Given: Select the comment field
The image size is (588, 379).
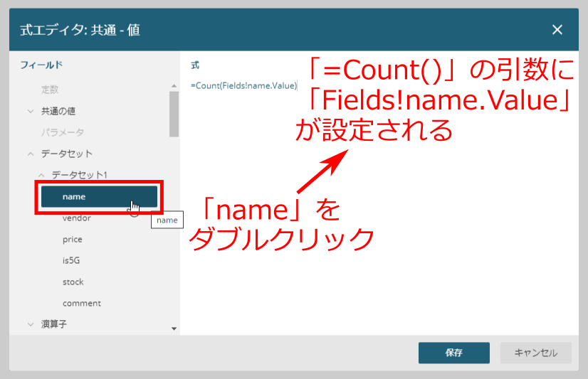Looking at the screenshot, I should click(x=82, y=303).
